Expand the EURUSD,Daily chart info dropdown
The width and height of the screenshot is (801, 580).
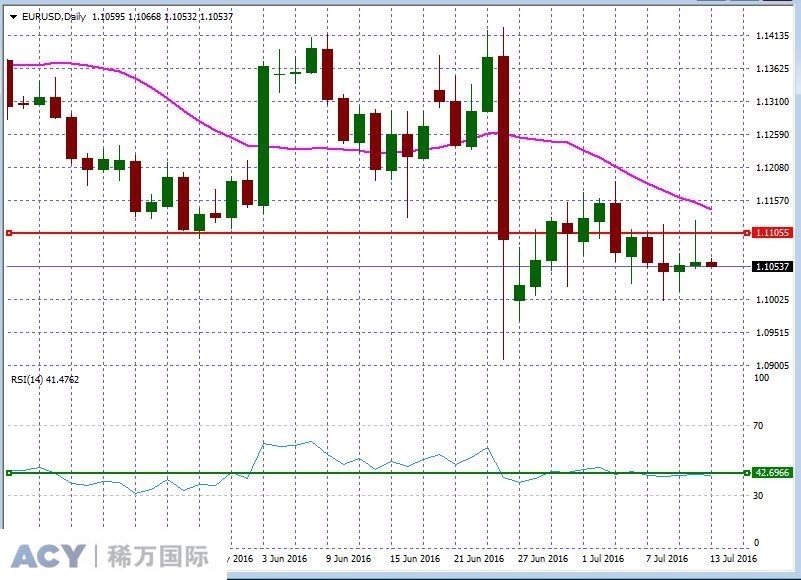click(x=14, y=17)
